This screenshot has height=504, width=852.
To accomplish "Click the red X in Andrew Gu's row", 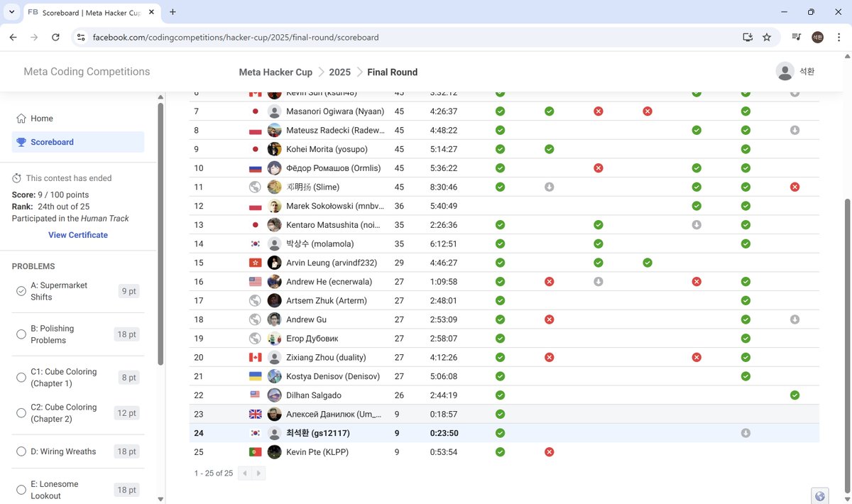I will 549,319.
